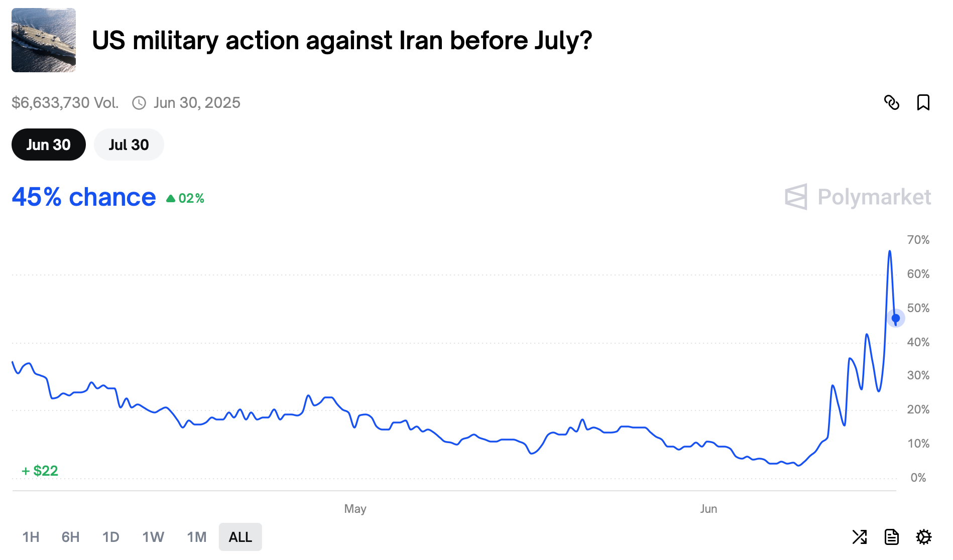Toggle the ALL time range view
The image size is (953, 560).
click(240, 536)
